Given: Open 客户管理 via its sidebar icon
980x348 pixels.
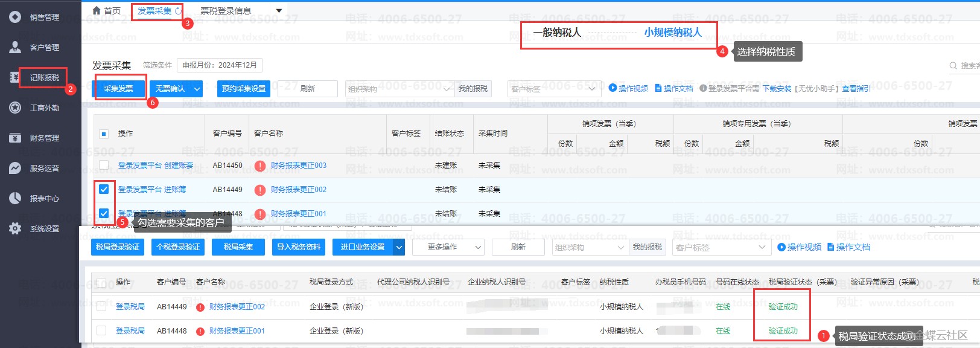Looking at the screenshot, I should click(15, 47).
